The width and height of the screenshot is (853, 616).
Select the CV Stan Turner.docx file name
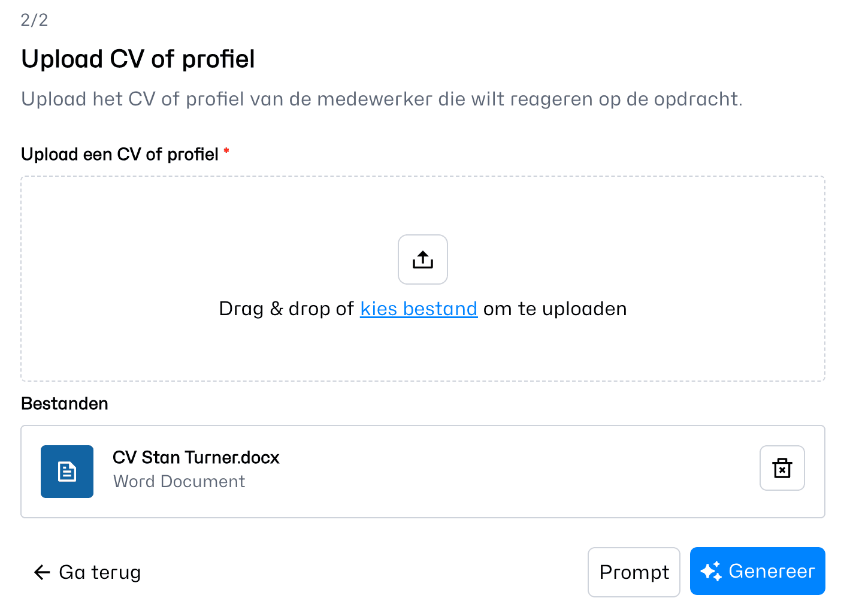coord(196,458)
